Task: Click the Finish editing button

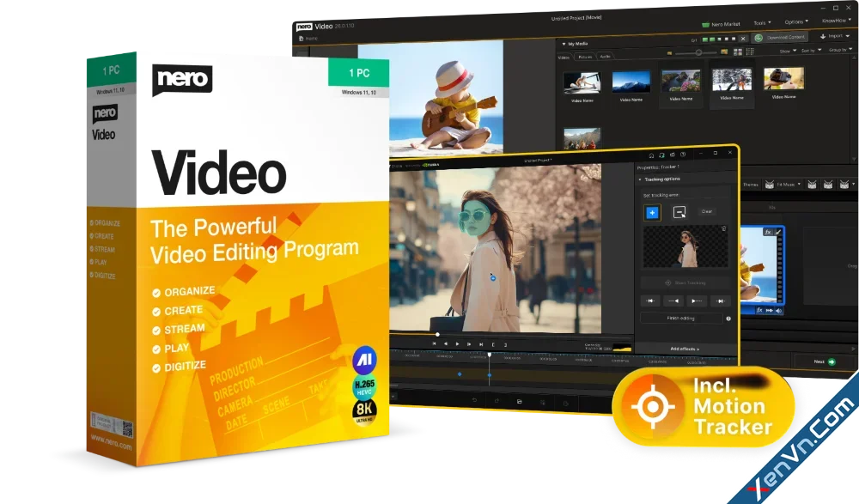Action: [x=681, y=319]
